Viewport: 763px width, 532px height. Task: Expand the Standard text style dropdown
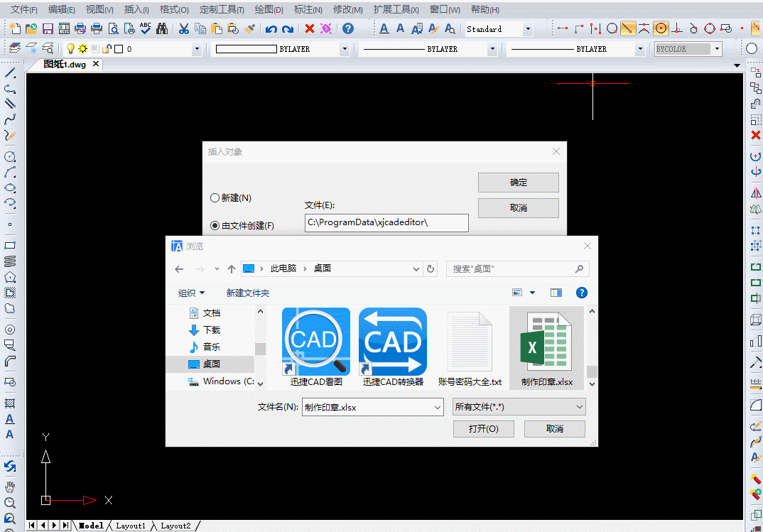coord(527,29)
